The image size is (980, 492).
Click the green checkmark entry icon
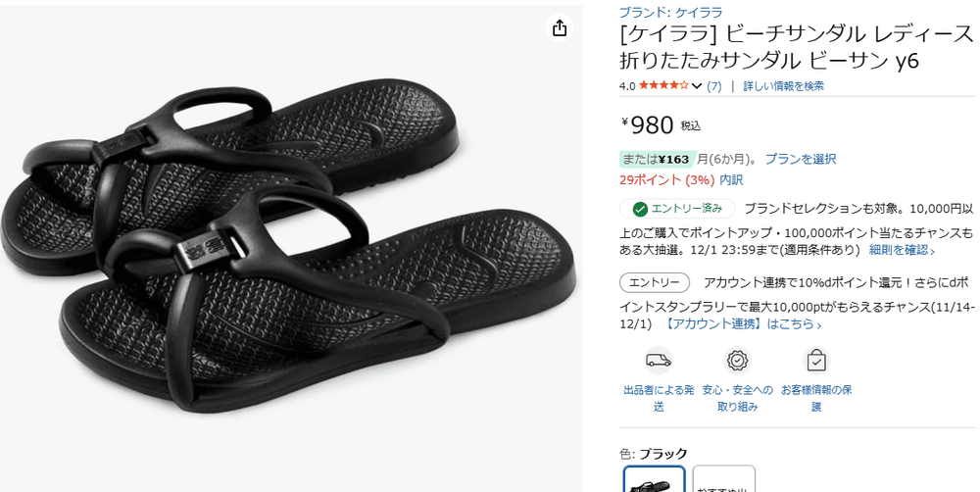(639, 209)
